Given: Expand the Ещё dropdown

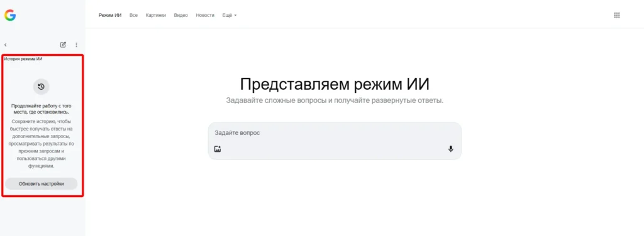Looking at the screenshot, I should click(229, 15).
